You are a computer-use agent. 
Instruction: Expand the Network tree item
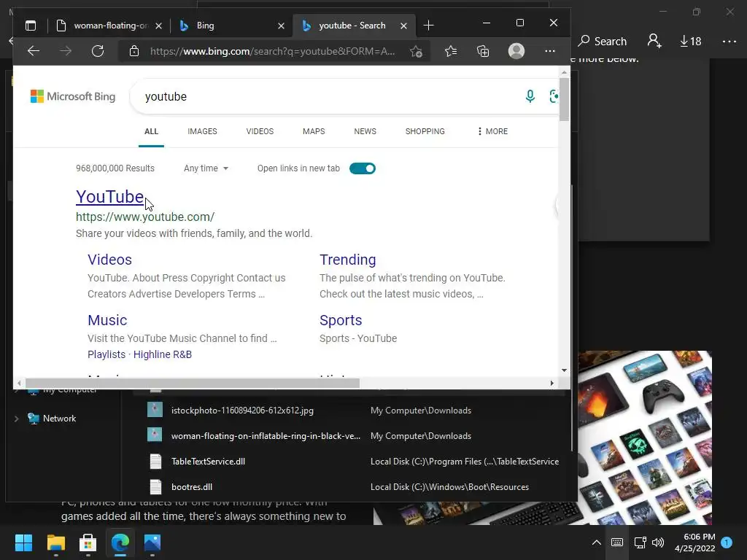click(16, 419)
